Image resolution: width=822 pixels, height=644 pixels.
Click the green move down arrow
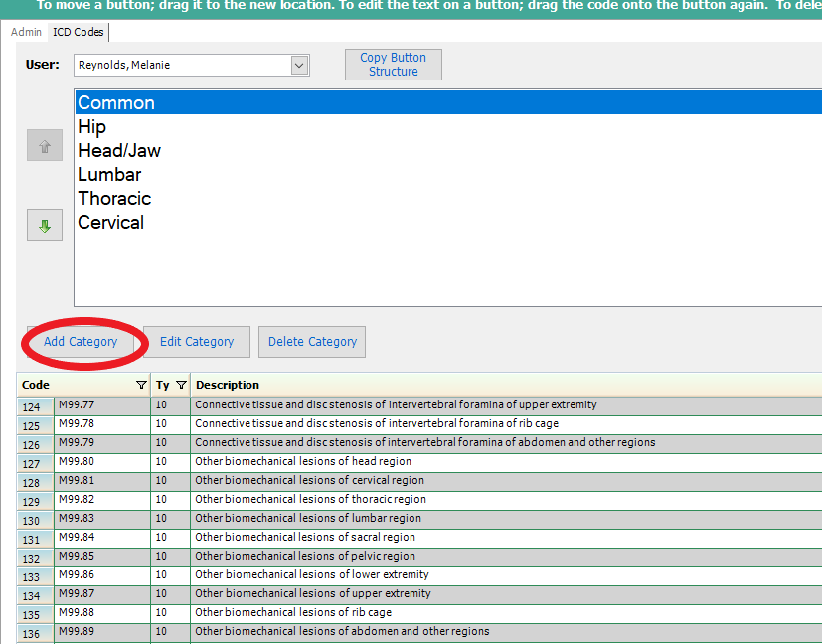(44, 225)
